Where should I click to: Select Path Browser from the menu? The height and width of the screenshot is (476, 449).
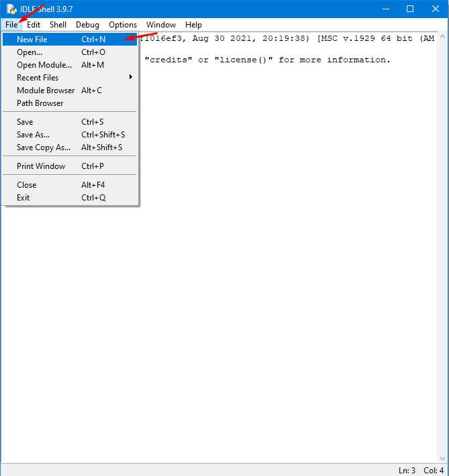pyautogui.click(x=70, y=103)
